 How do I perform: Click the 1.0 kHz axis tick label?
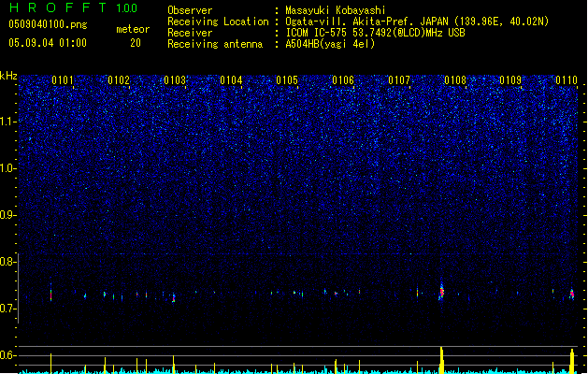[x=8, y=168]
